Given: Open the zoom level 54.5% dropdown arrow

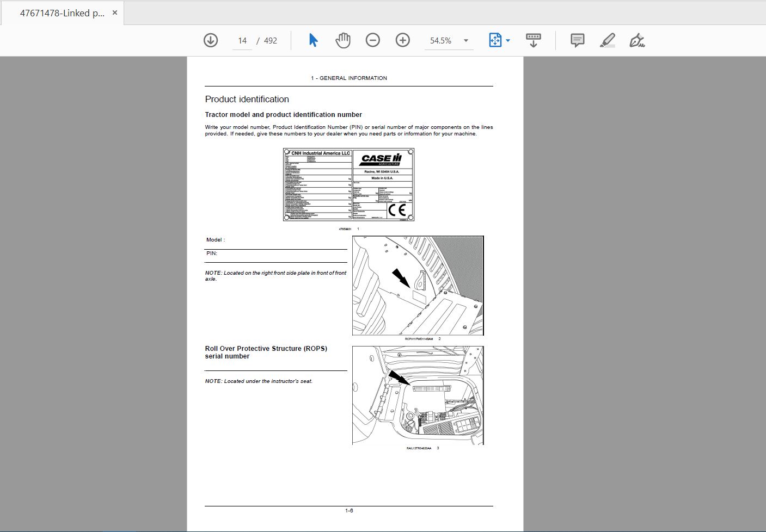Looking at the screenshot, I should click(x=466, y=41).
